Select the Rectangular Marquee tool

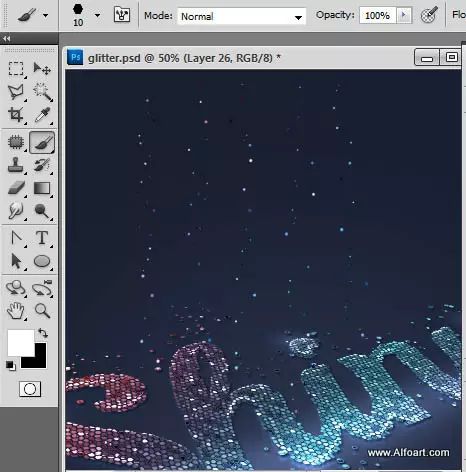(x=16, y=69)
